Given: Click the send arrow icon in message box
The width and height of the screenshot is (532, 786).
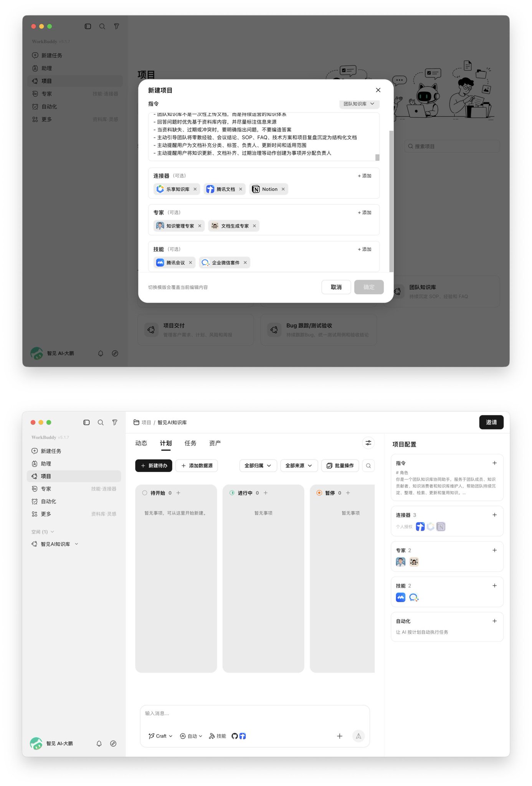Looking at the screenshot, I should pyautogui.click(x=358, y=736).
